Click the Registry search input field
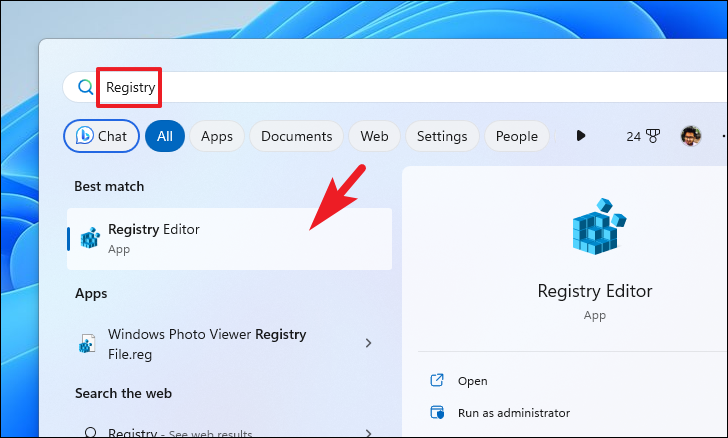 [x=395, y=87]
